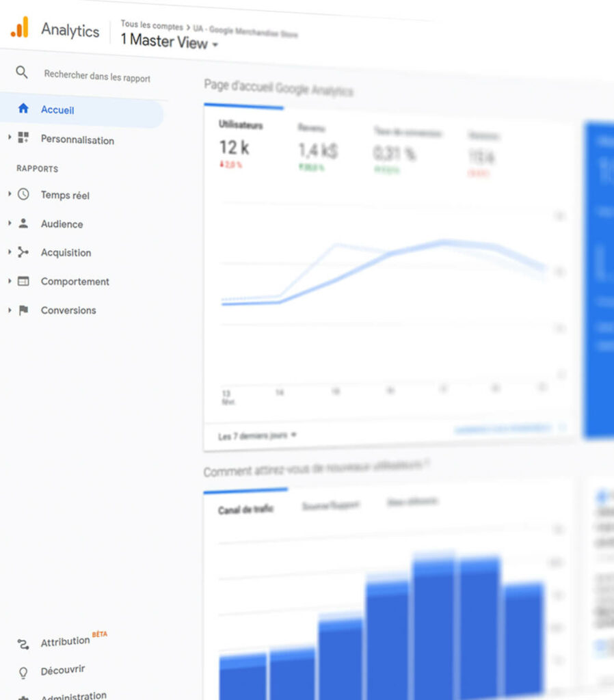Expand the Temps réel report arrow
This screenshot has height=700, width=614.
point(10,194)
